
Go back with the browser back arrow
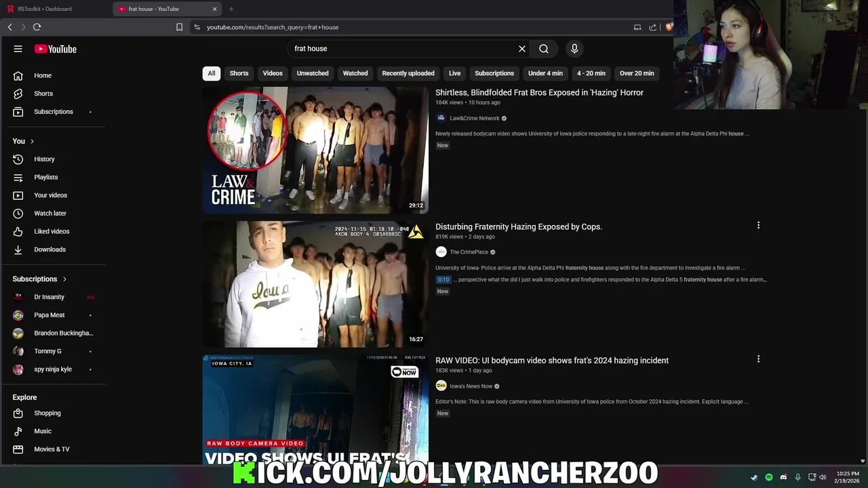pyautogui.click(x=9, y=27)
